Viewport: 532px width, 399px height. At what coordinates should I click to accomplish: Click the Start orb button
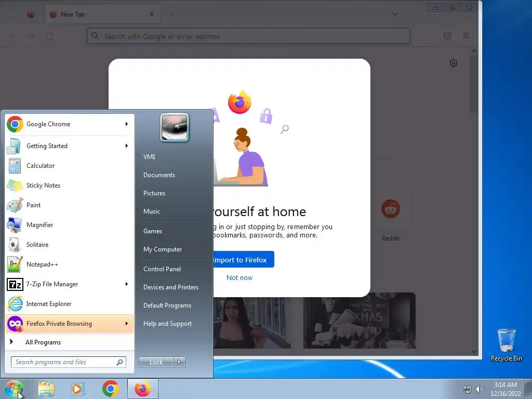[x=14, y=389]
